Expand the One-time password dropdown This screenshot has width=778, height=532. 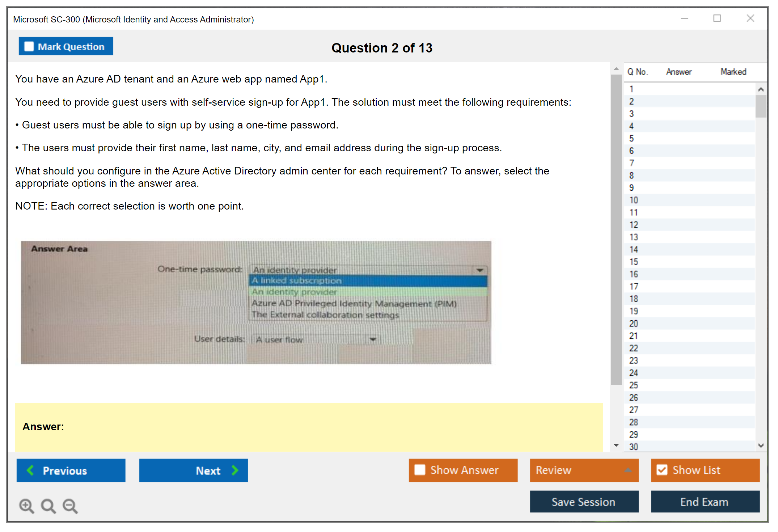point(480,270)
